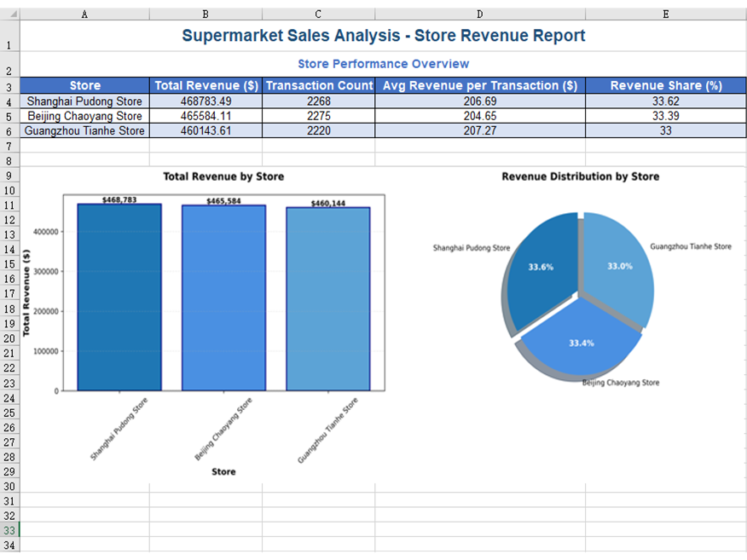747x560 pixels.
Task: Click the Revenue Share (%) header cell
Action: tap(665, 85)
